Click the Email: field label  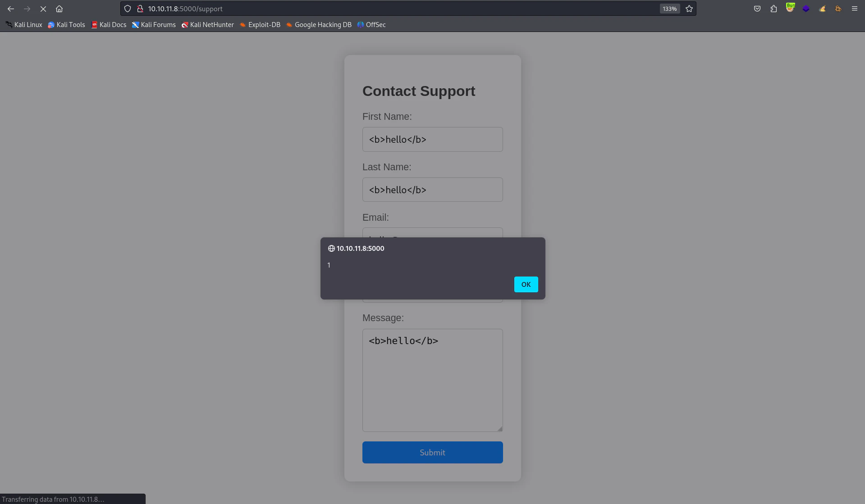pos(375,217)
